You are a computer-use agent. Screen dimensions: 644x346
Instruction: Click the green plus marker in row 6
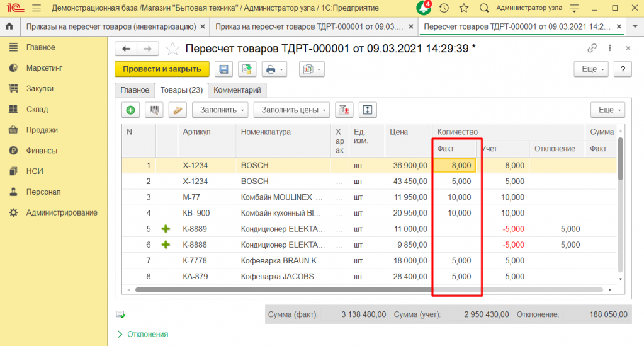(x=166, y=245)
